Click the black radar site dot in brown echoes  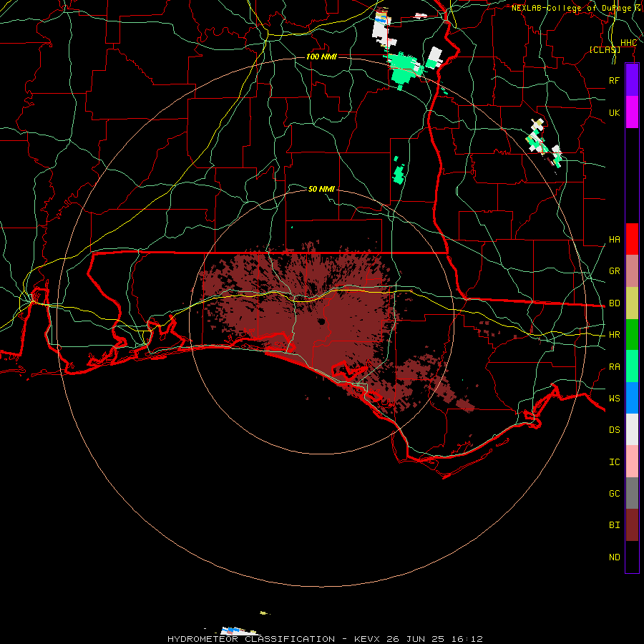pyautogui.click(x=321, y=321)
